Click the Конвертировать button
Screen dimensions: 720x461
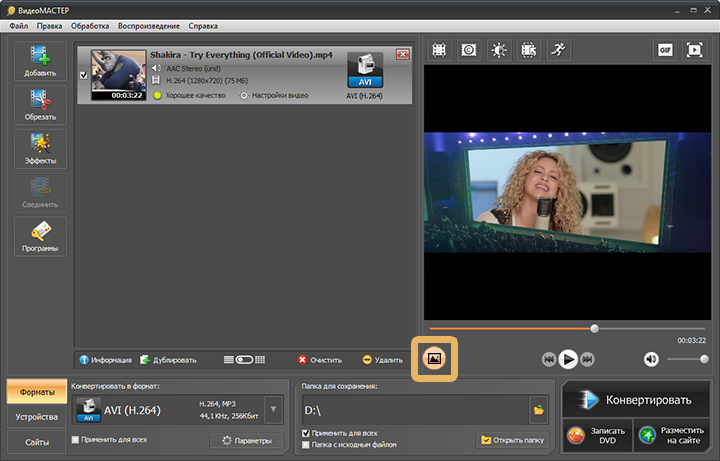point(636,399)
